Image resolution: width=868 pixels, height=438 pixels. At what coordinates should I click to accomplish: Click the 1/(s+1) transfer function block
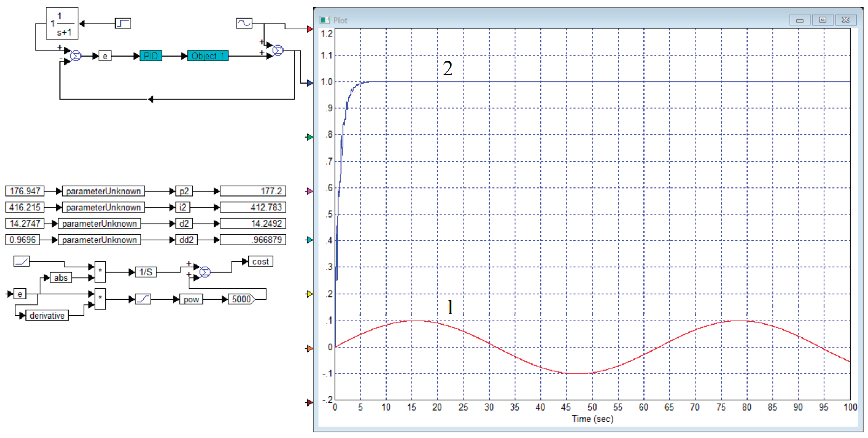tap(62, 24)
